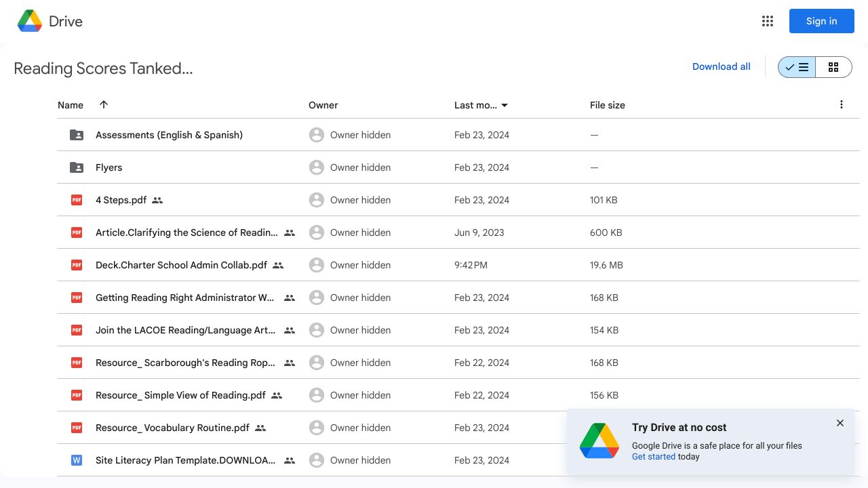Click the PDF icon for Deck.Charter School Admin Collab
868x488 pixels.
click(x=77, y=265)
